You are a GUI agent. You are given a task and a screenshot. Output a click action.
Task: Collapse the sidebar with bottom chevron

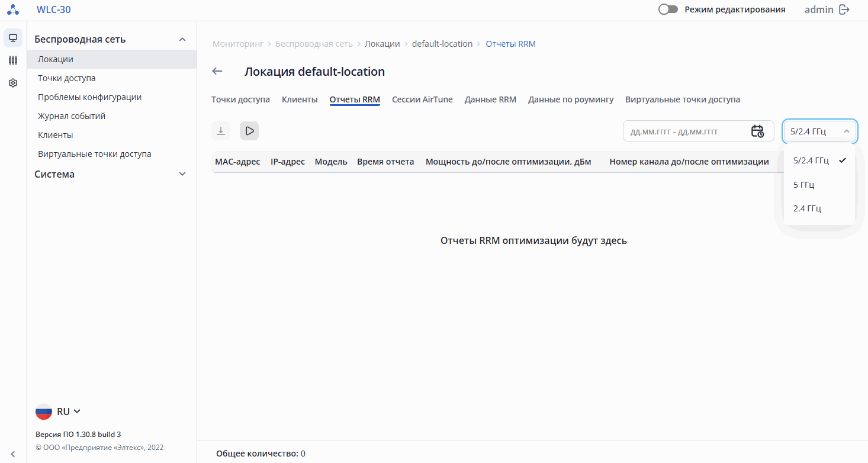coord(13,454)
